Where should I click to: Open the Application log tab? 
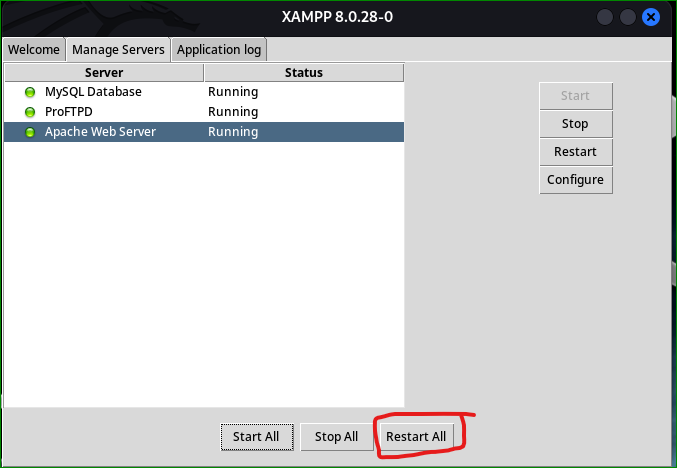(219, 50)
